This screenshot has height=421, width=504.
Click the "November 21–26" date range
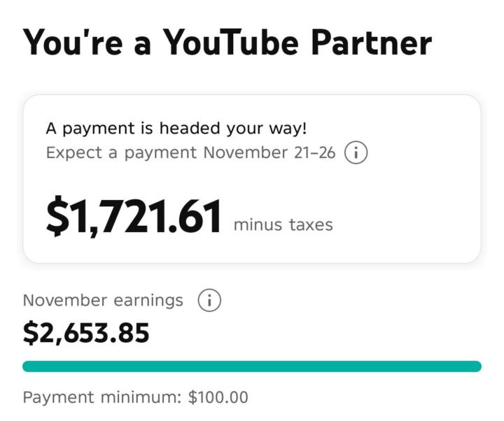click(269, 153)
